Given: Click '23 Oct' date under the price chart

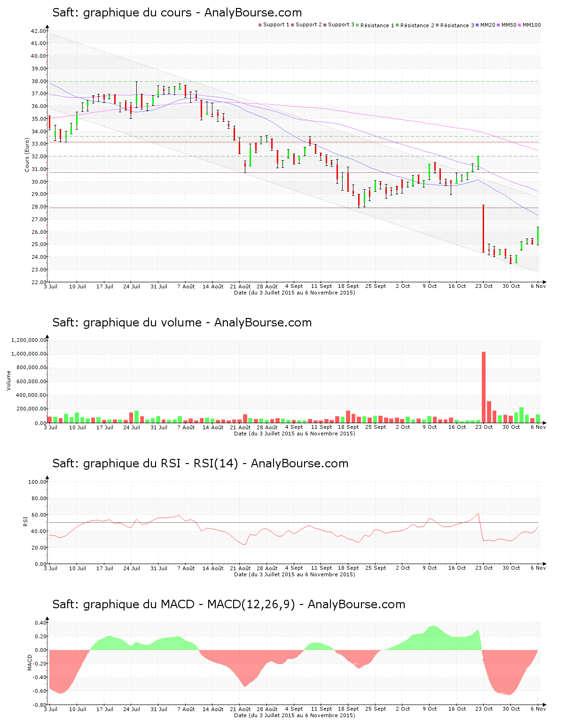Looking at the screenshot, I should [x=484, y=287].
